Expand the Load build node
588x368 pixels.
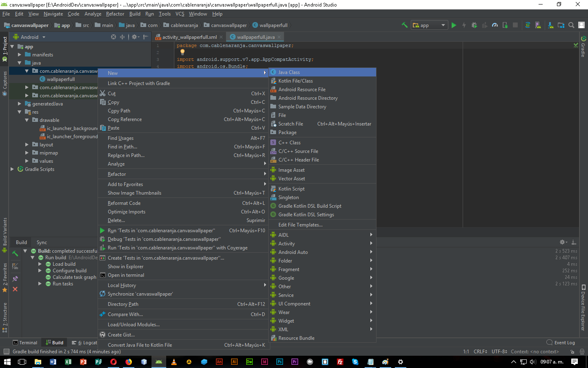click(40, 264)
